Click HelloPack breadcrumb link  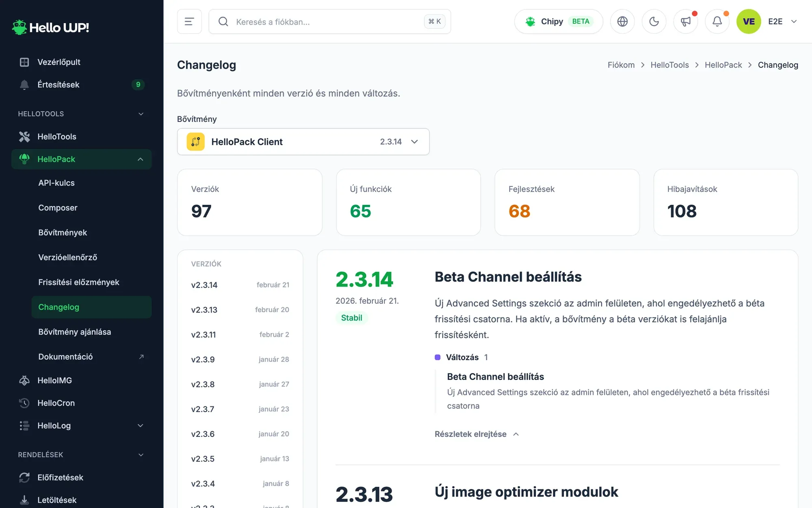tap(723, 65)
